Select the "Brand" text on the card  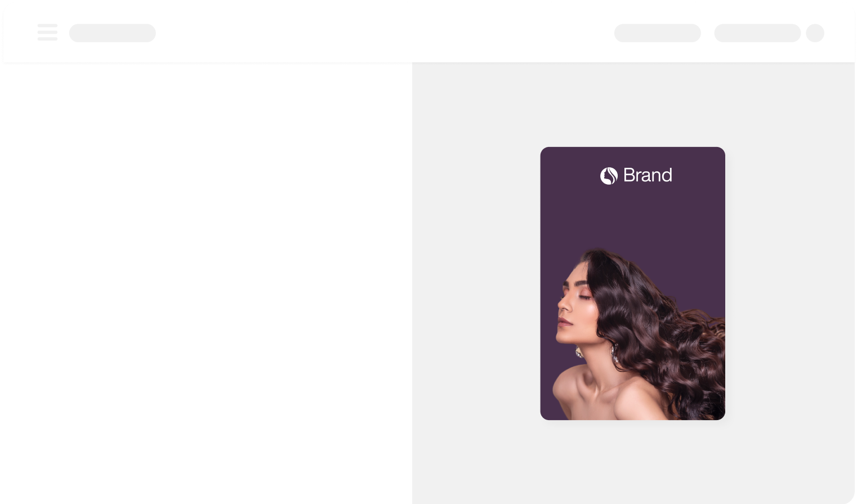click(648, 175)
